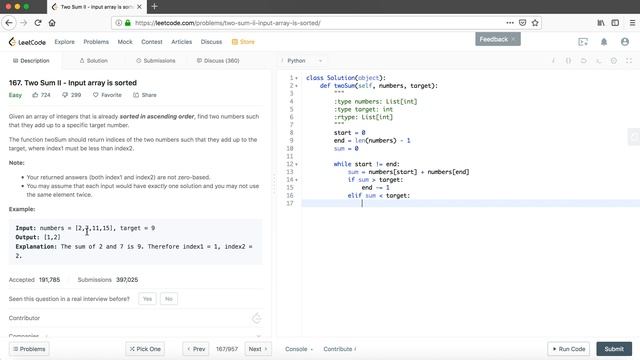Click Run Code

(x=569, y=349)
